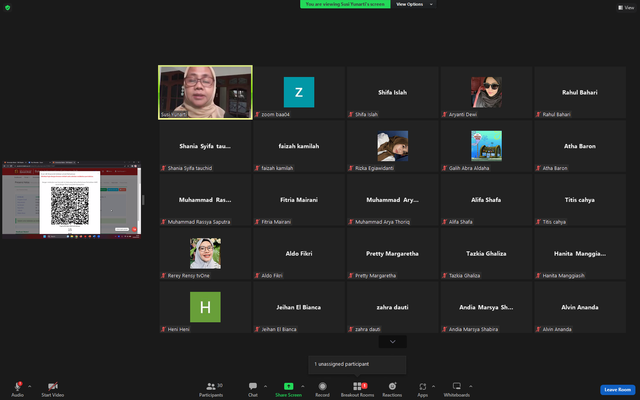Click '1 unassigned participant' tooltip

point(357,364)
